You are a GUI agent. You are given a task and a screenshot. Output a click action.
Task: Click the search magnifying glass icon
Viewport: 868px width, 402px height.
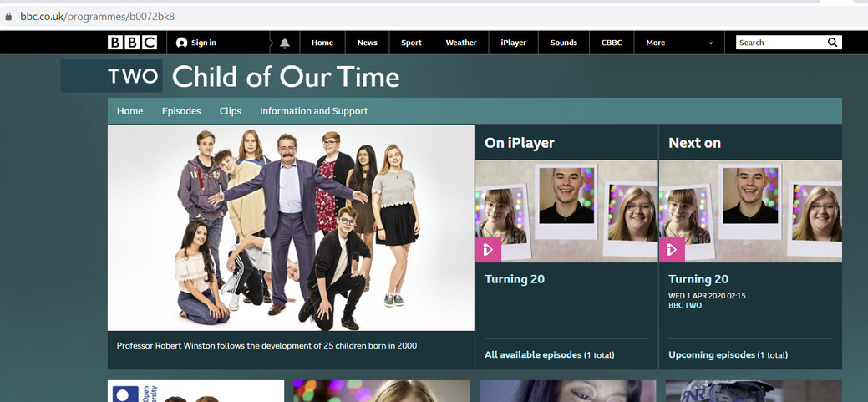tap(833, 43)
